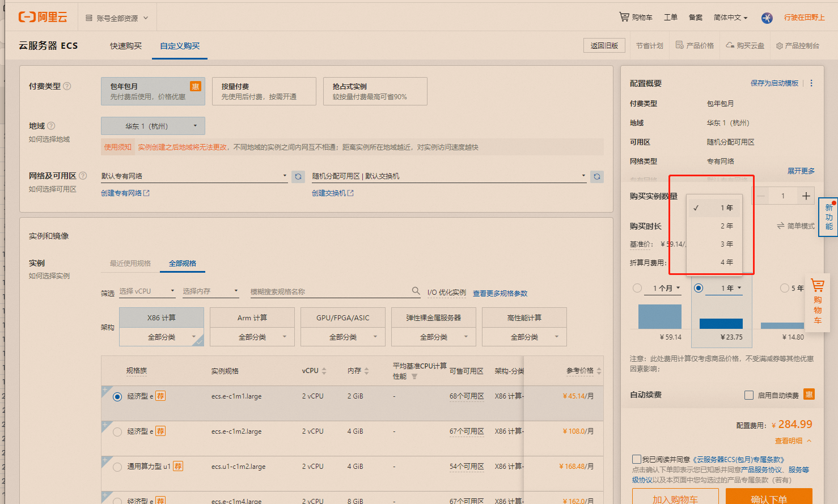The image size is (838, 504).
Task: Open 产品控制台 gear icon link
Action: tap(780, 45)
